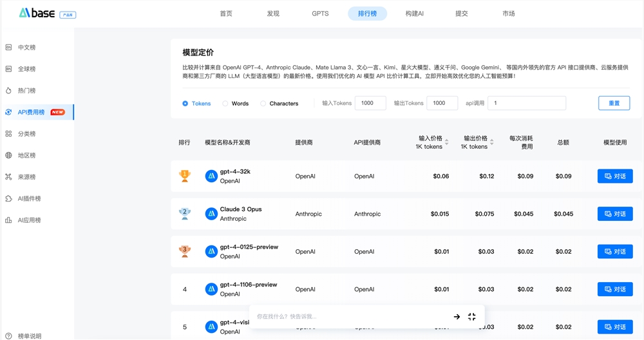
Task: Click 对话 button for gpt-4-32k
Action: (614, 176)
